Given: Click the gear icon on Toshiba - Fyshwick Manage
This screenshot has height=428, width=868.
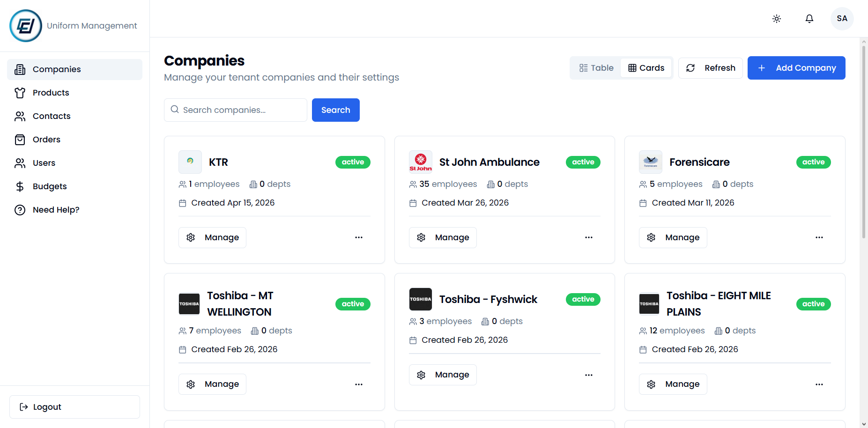Looking at the screenshot, I should coord(421,375).
